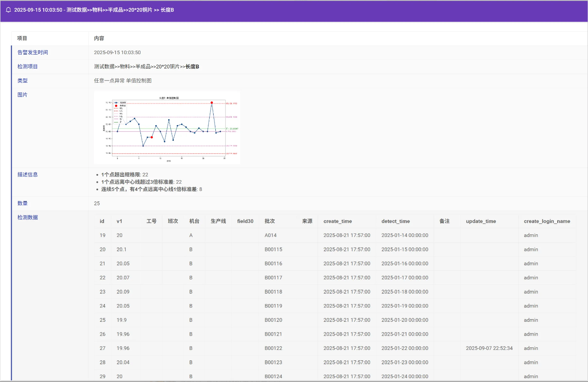
Task: Select the 检测项目 row label
Action: pyautogui.click(x=27, y=67)
